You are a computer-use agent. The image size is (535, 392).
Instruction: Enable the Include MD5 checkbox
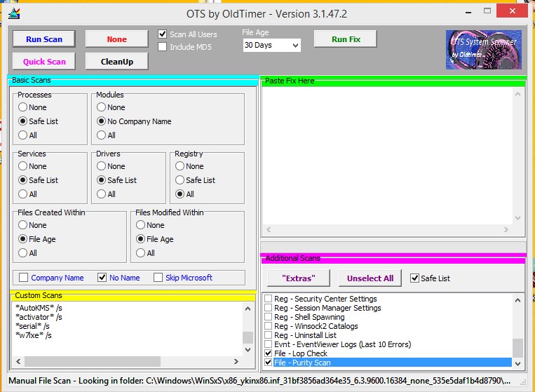163,47
